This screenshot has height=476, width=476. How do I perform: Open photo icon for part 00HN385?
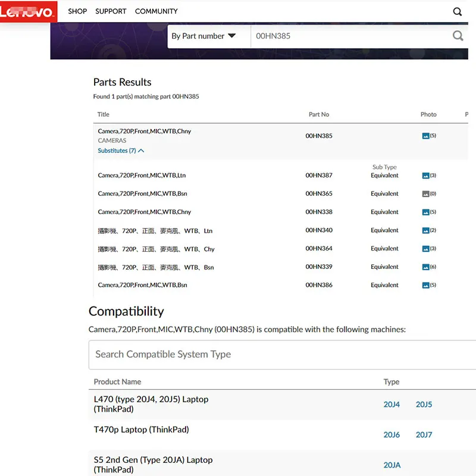(425, 136)
